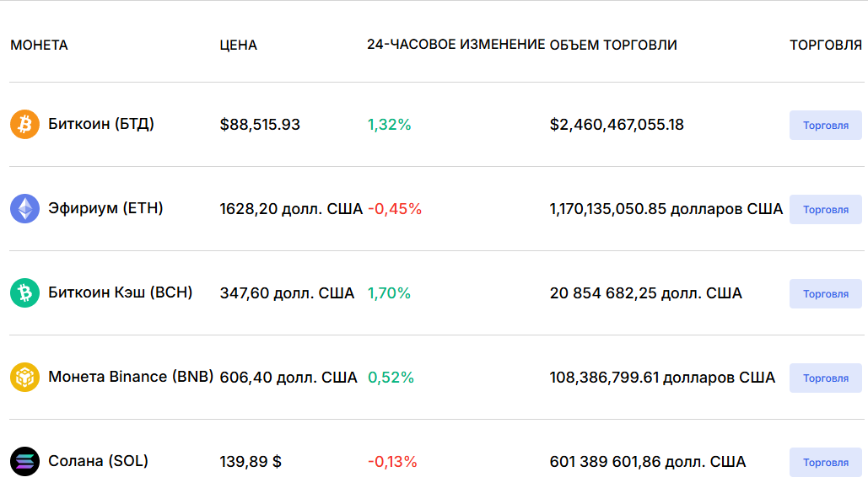Click Торговля button for Биткоин Кэш
Screen dimensions: 868x488
(x=825, y=293)
